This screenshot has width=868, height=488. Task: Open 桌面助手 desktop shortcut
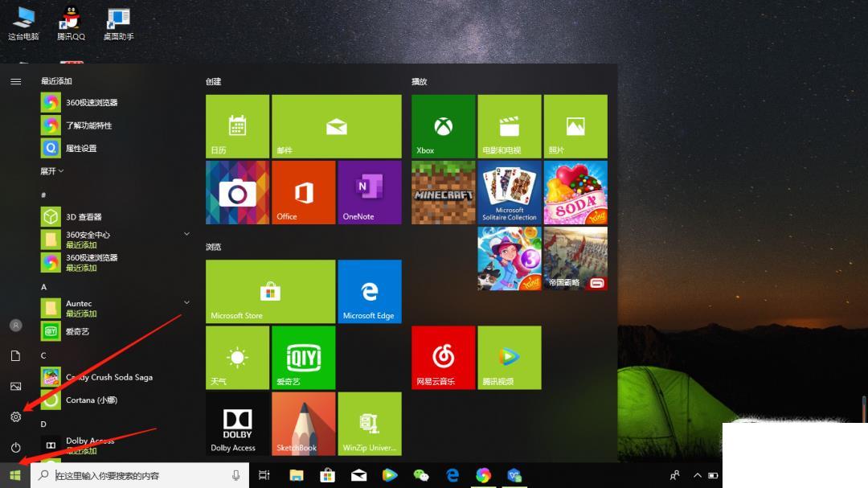click(x=118, y=24)
